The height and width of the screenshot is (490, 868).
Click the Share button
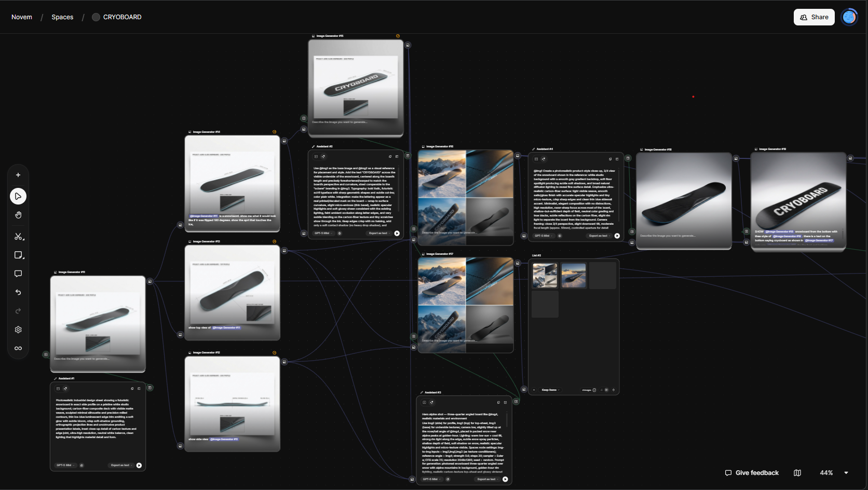point(813,17)
